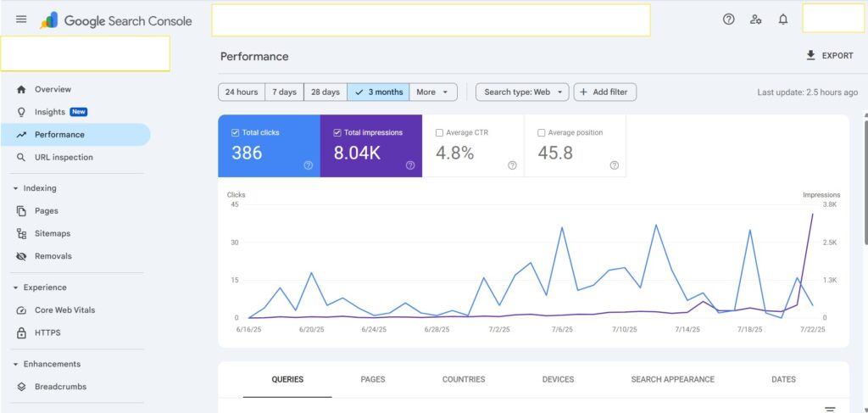
Task: Click the Sitemaps tree icon
Action: tap(21, 233)
